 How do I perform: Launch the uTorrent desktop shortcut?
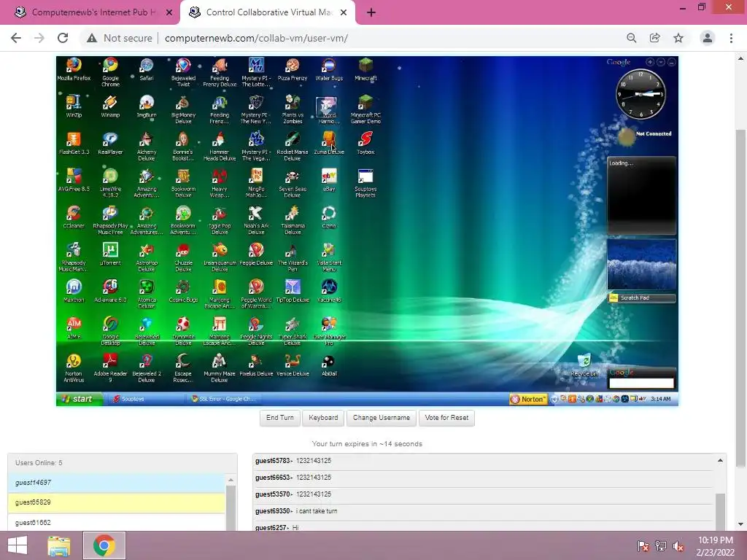(111, 254)
